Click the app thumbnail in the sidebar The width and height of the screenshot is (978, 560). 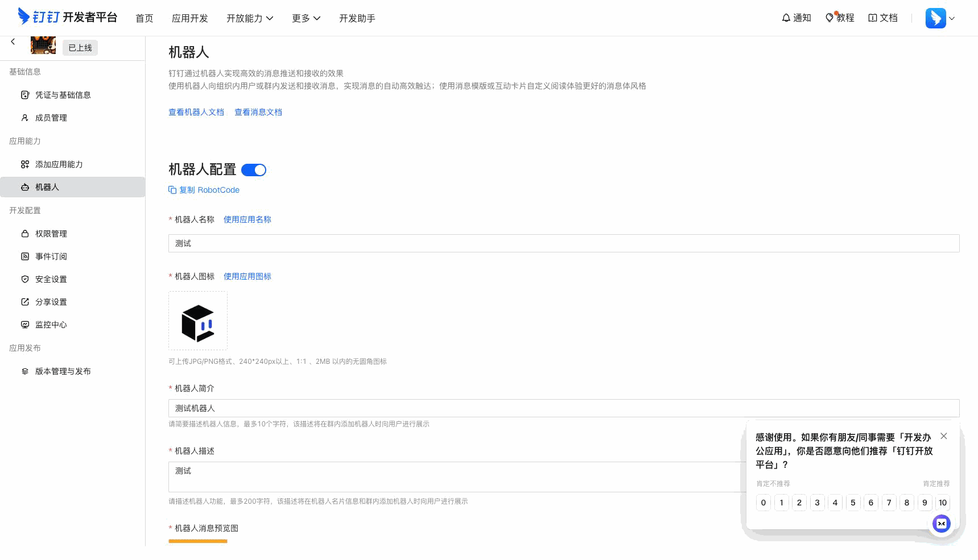tap(43, 45)
